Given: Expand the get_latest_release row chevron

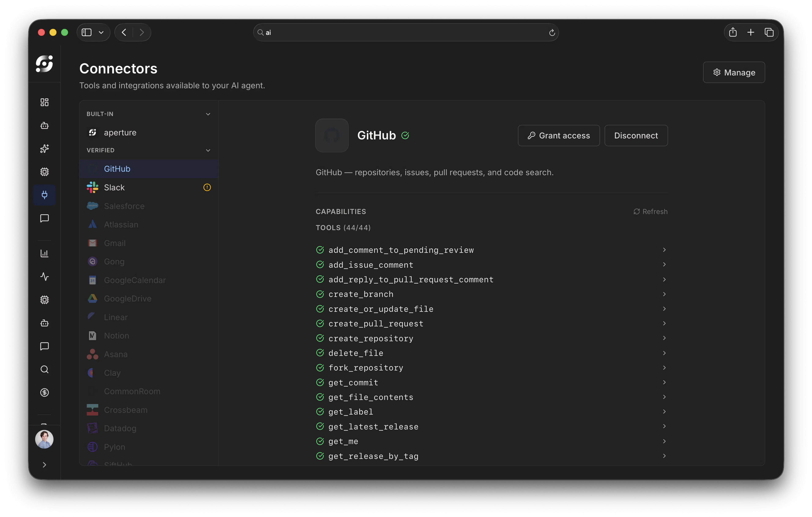Looking at the screenshot, I should [x=664, y=426].
